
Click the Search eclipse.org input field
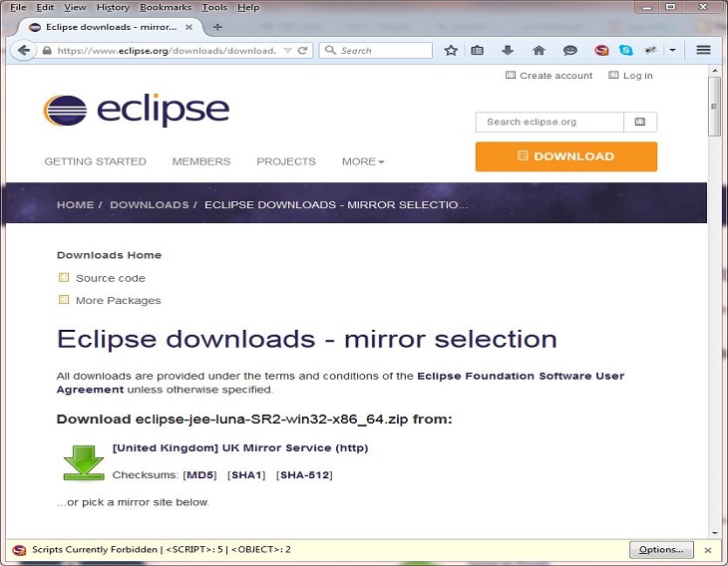tap(549, 122)
